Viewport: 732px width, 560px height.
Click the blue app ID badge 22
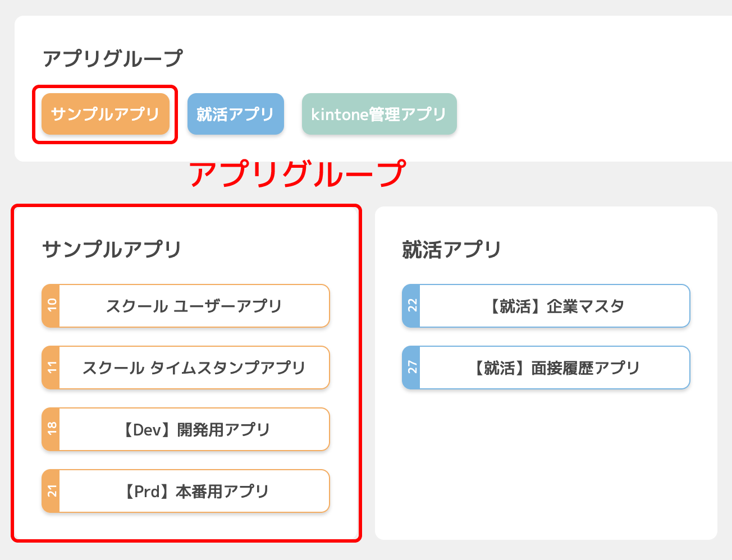(x=411, y=306)
